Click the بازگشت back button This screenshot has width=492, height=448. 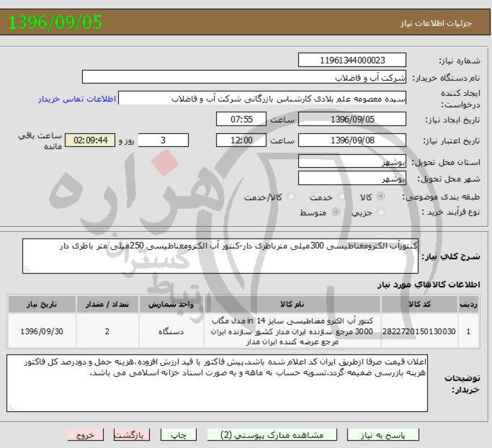click(132, 435)
